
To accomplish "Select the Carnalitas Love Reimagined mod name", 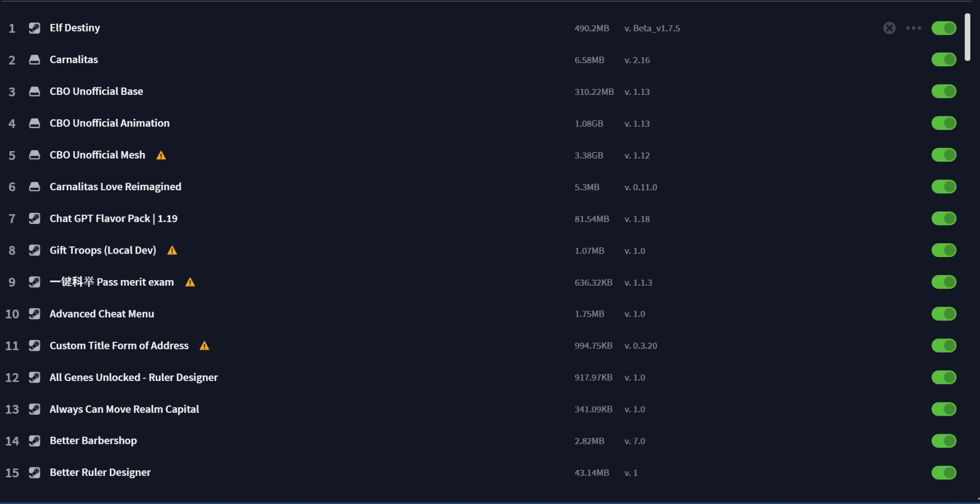I will pyautogui.click(x=115, y=187).
